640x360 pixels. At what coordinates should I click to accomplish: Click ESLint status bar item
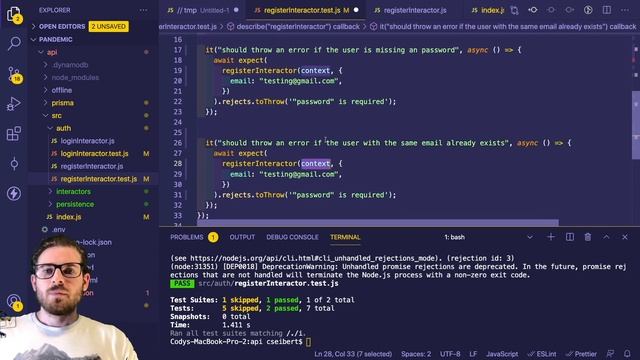point(542,354)
